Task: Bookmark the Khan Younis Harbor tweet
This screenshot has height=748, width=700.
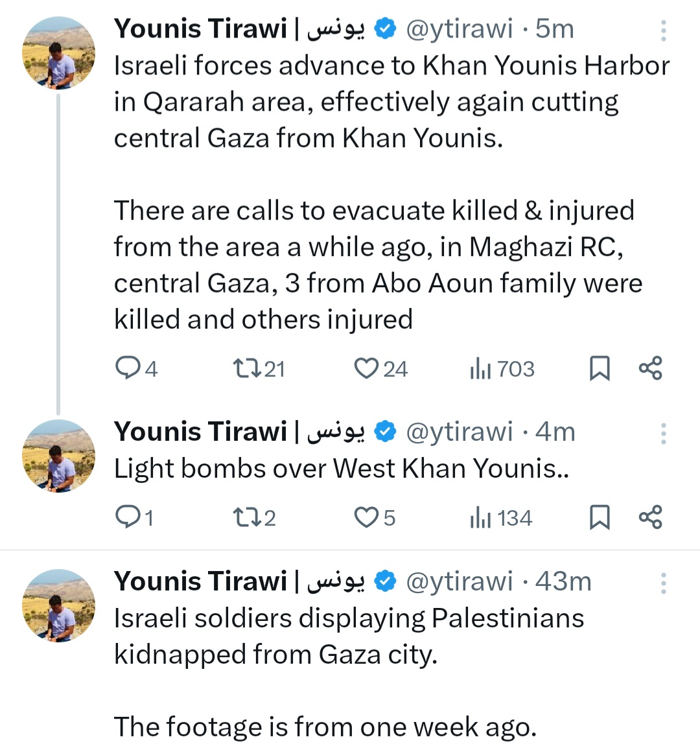Action: point(600,368)
